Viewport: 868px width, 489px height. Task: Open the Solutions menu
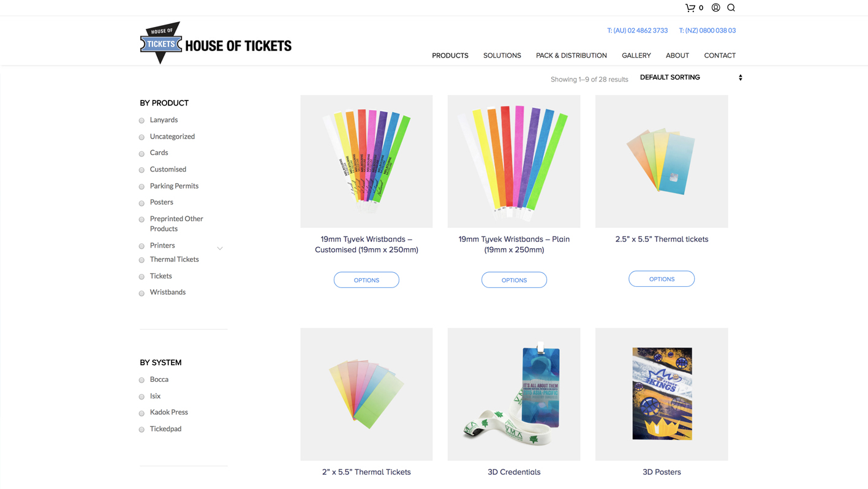point(502,56)
